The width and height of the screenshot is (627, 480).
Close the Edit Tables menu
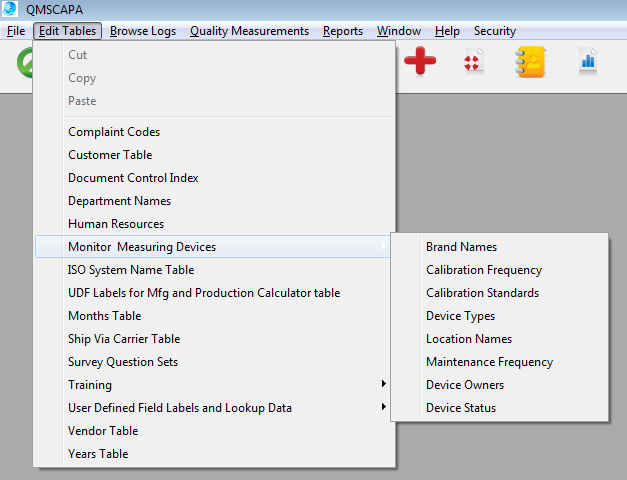click(67, 31)
